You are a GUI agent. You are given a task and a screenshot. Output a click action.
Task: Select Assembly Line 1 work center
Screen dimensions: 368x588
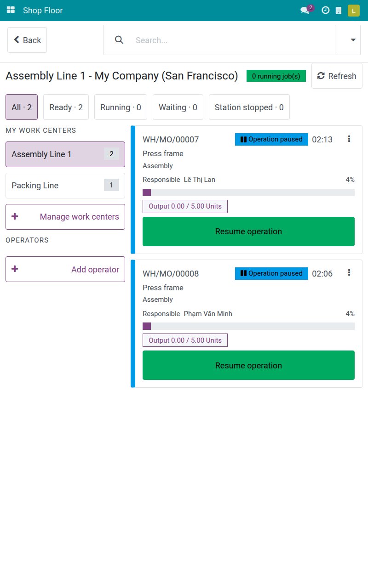(65, 154)
